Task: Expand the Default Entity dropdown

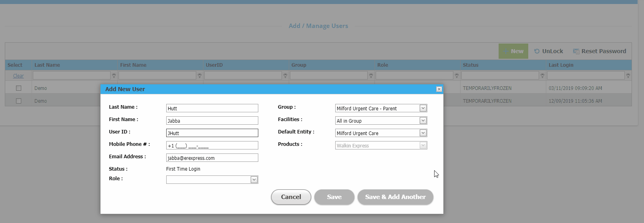Action: (423, 133)
